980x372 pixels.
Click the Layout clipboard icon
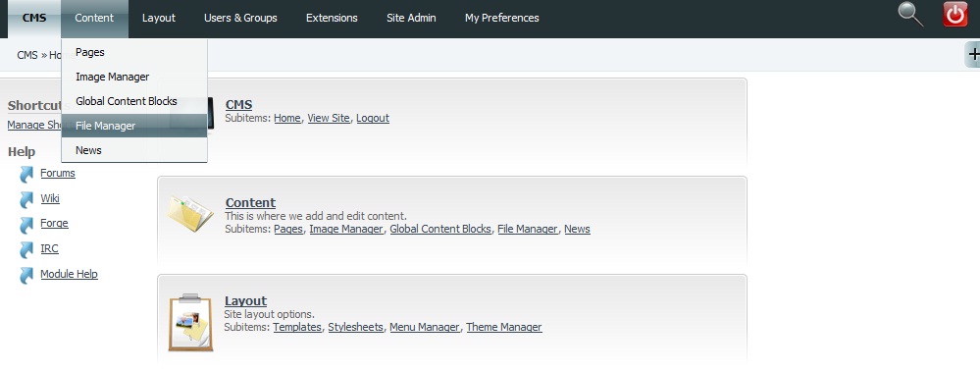point(190,323)
